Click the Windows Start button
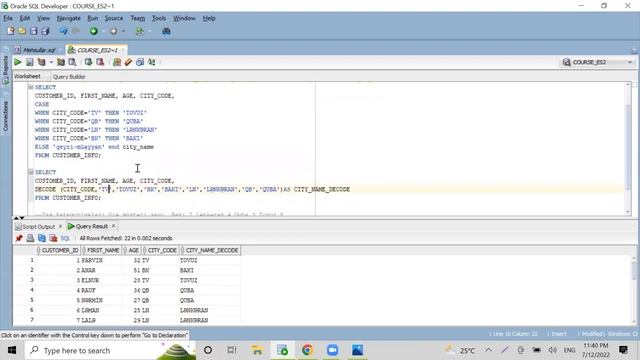 click(12, 350)
